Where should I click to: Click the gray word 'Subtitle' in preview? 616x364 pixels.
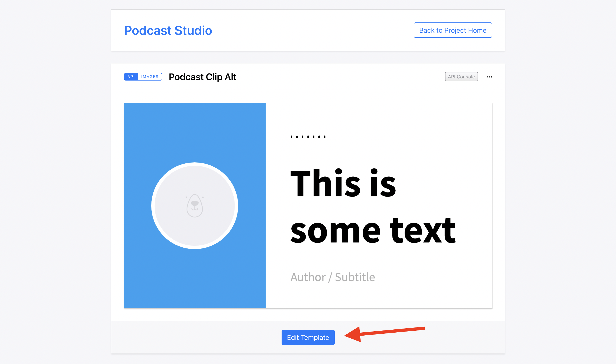(x=355, y=277)
